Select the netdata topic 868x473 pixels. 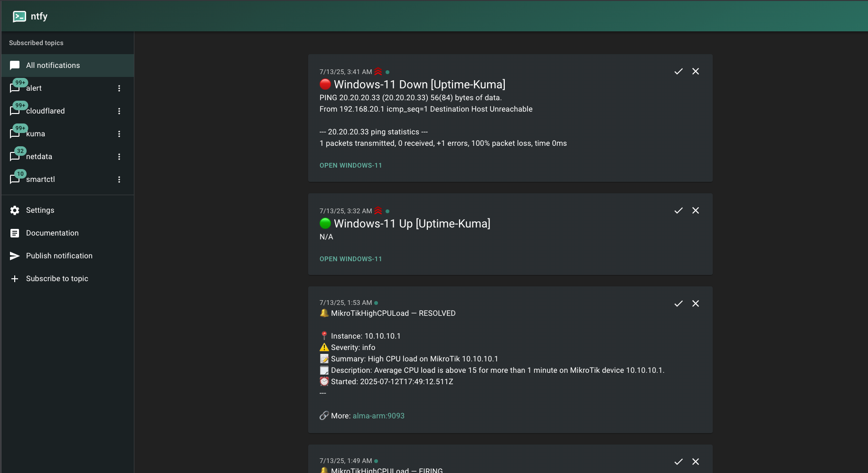coord(67,157)
